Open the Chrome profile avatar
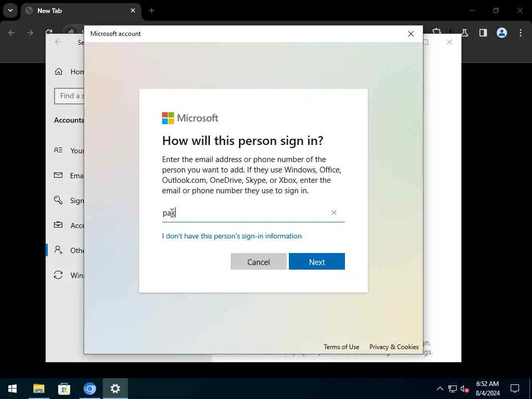Screen dimensions: 532x399 coord(502,33)
